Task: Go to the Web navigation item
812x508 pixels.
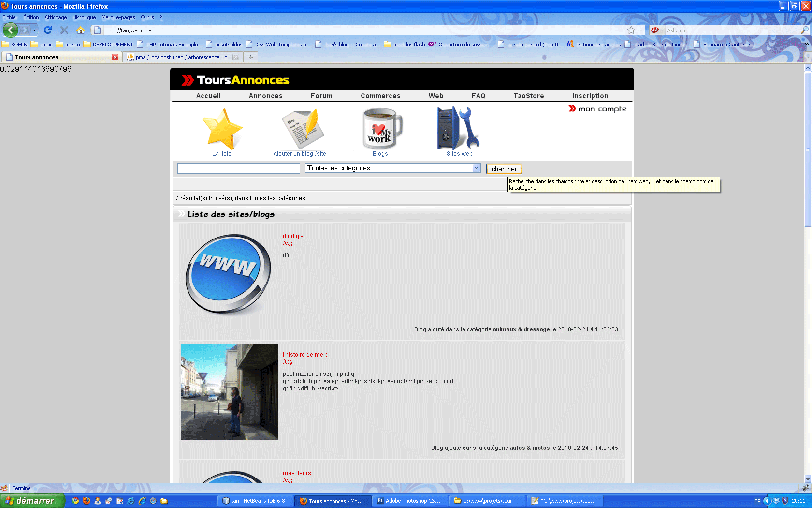Action: point(436,96)
